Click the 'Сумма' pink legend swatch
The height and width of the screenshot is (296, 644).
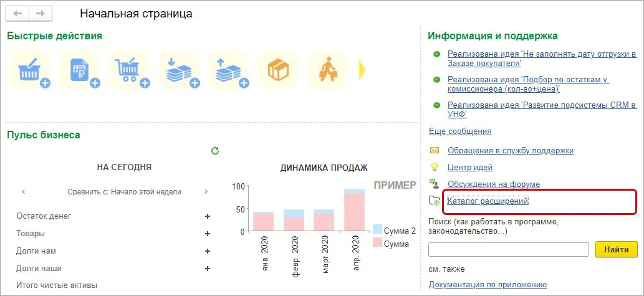click(x=377, y=242)
